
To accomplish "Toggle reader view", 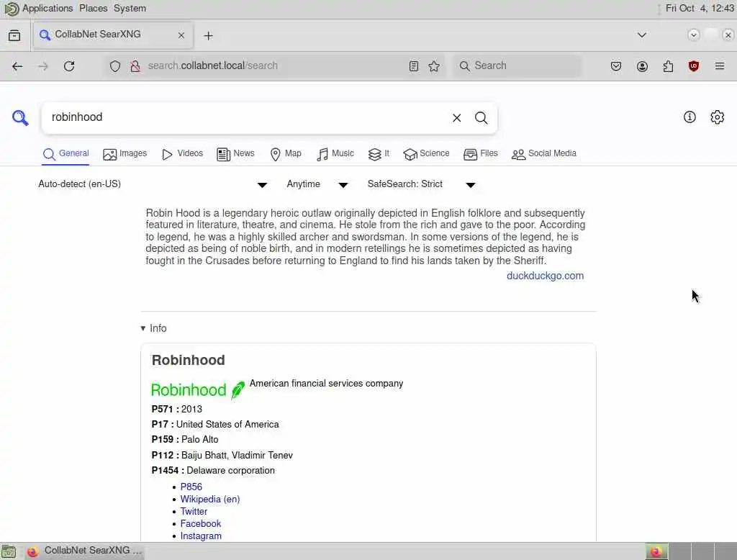I will [414, 66].
